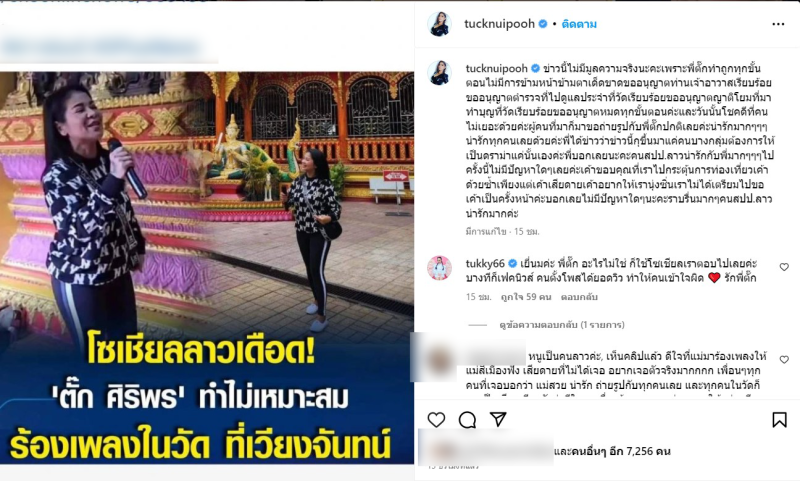Like tukky66's comment with the small heart
The width and height of the screenshot is (800, 481).
(784, 267)
